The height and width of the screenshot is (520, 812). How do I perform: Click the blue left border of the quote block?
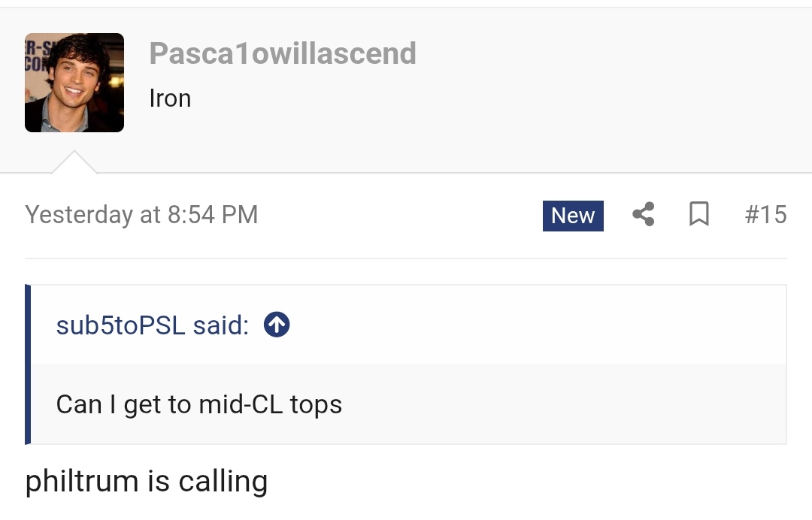click(28, 364)
